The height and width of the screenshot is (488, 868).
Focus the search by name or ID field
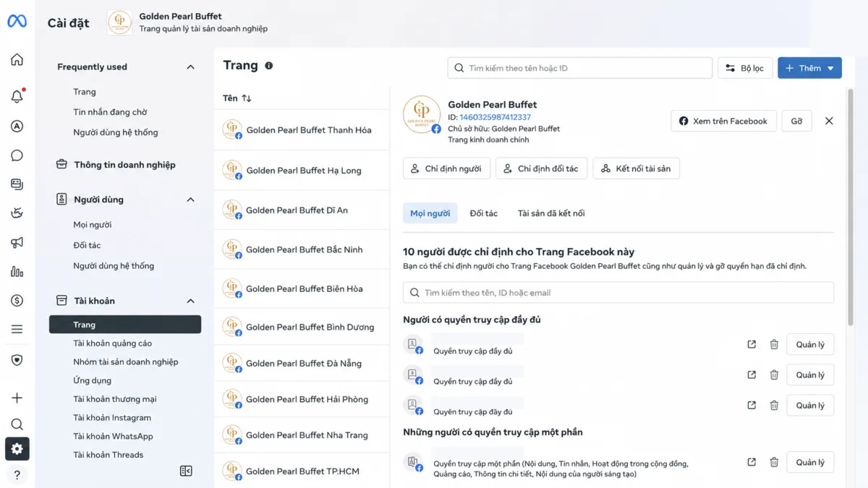point(579,68)
